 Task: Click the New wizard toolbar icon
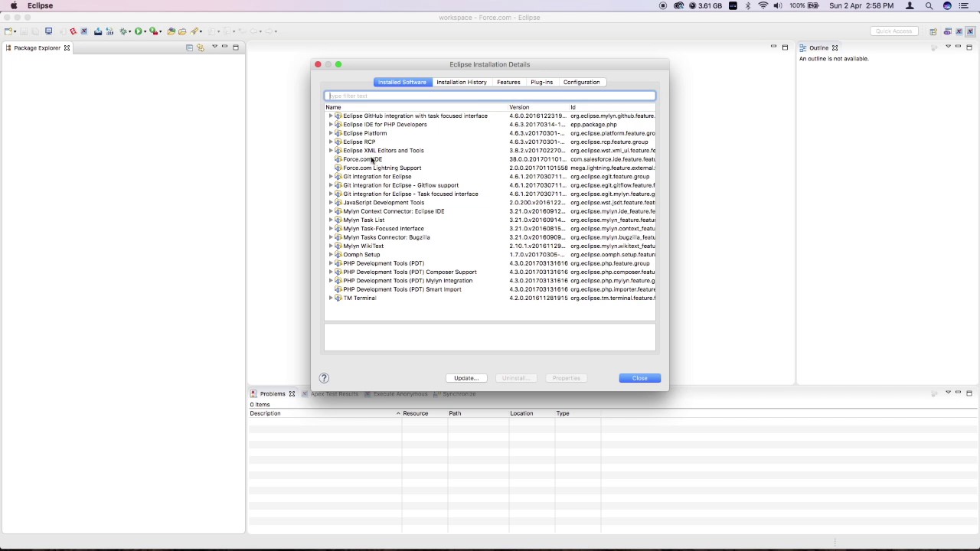coord(8,31)
